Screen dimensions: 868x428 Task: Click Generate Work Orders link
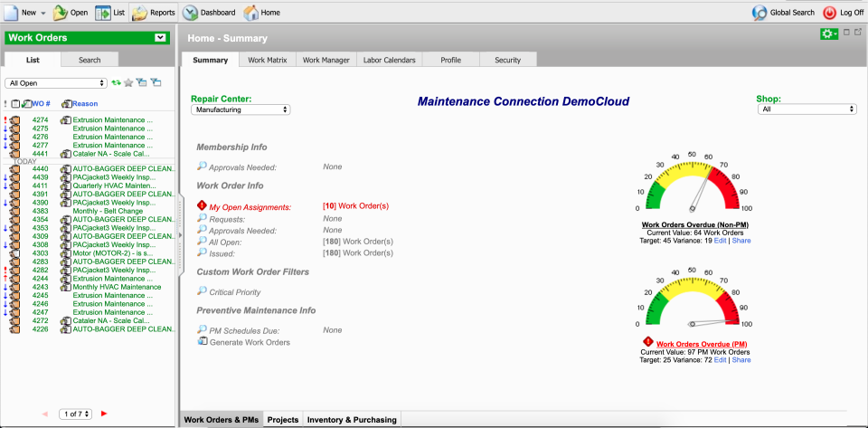[x=250, y=342]
